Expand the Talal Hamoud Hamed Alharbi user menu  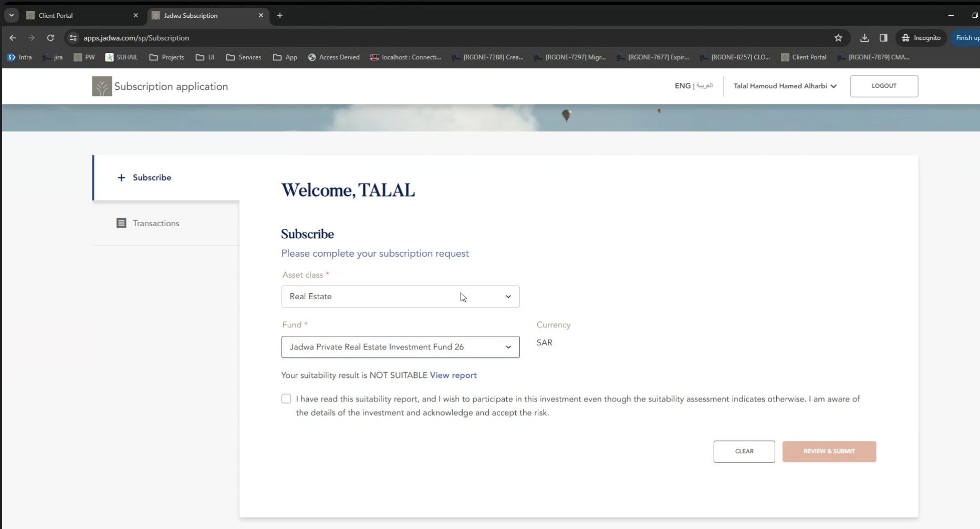pos(785,86)
